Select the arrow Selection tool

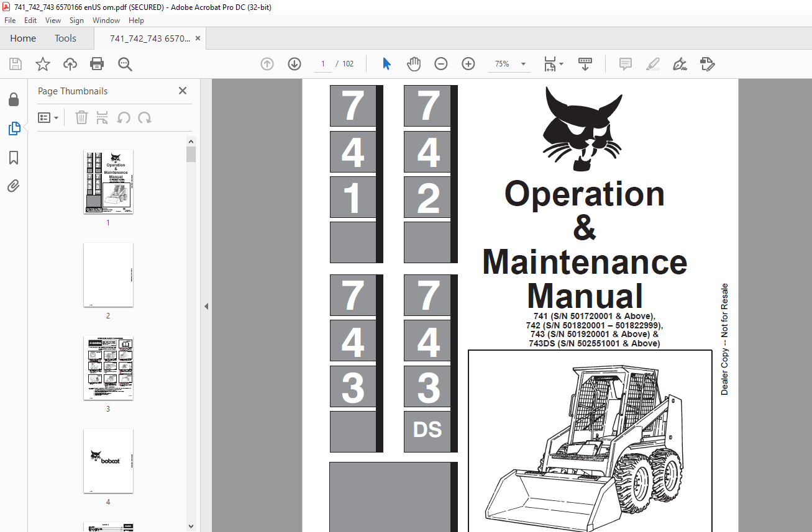pyautogui.click(x=387, y=64)
